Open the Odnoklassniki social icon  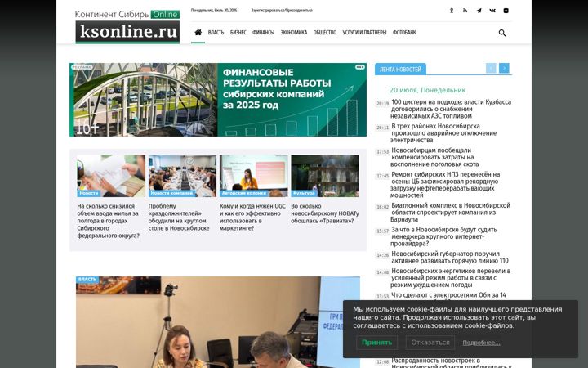(x=452, y=11)
